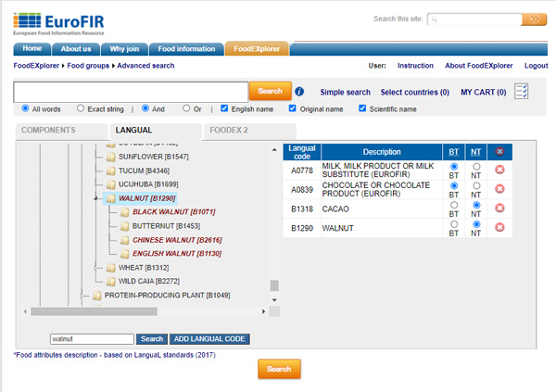Click the blue info icon beside Search
This screenshot has height=392, width=556.
pyautogui.click(x=299, y=92)
